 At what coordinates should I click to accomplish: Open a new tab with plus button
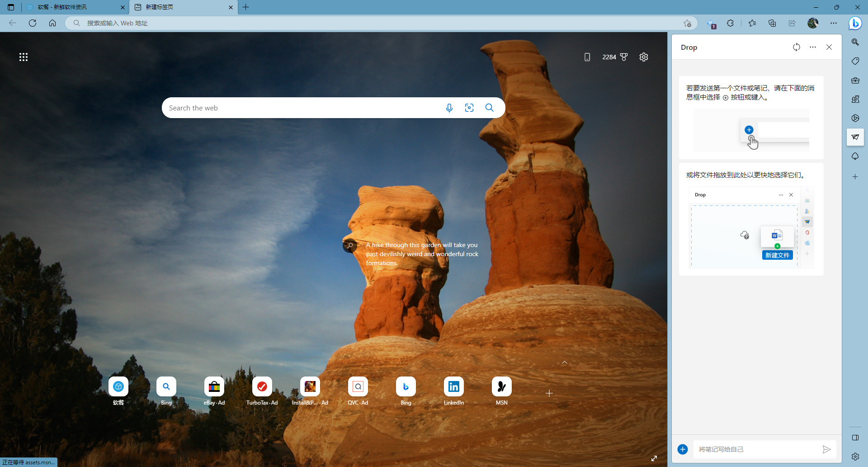click(246, 7)
